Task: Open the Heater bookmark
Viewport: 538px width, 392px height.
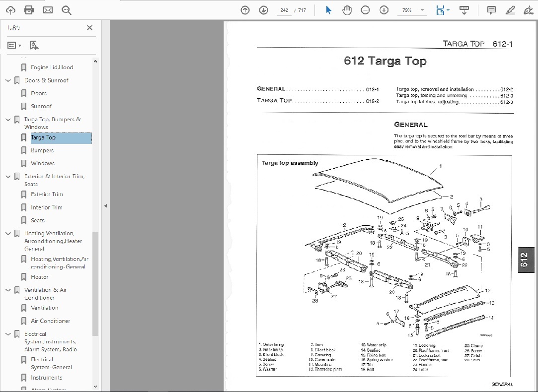Action: coord(39,277)
